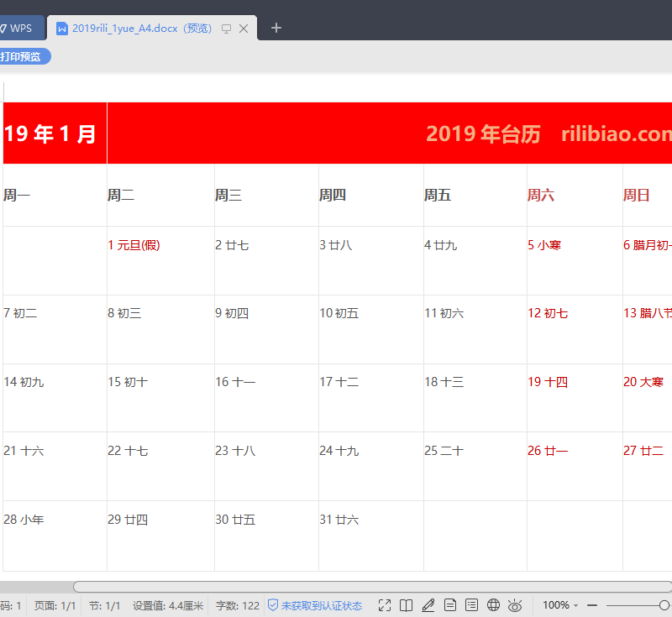Image resolution: width=672 pixels, height=617 pixels.
Task: Click the 周二 column header
Action: (160, 196)
